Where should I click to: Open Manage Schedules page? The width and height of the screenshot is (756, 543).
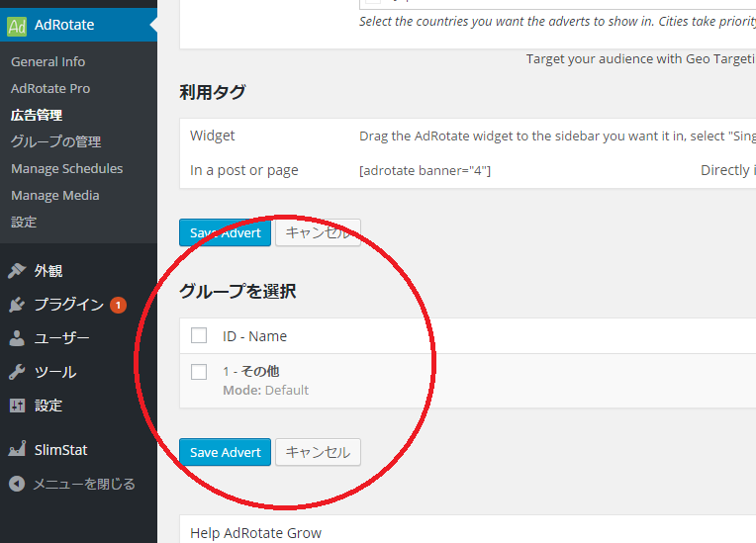(66, 168)
